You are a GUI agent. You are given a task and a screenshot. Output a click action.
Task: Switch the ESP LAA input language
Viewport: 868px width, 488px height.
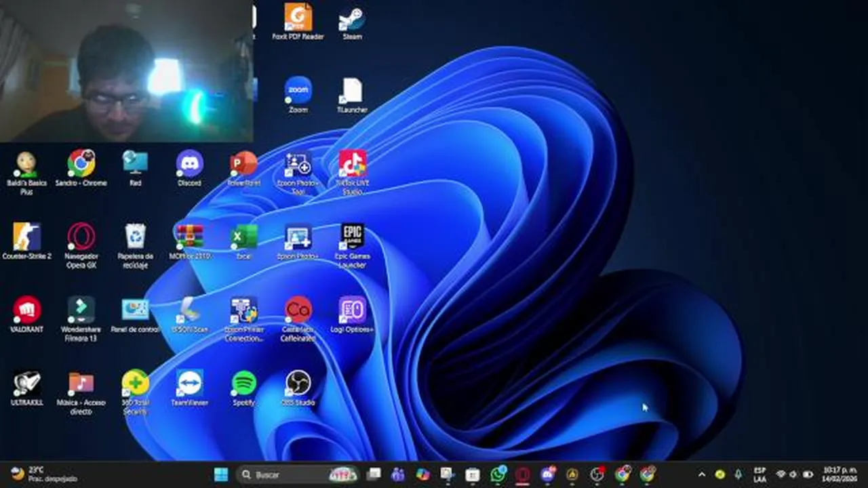pos(760,474)
